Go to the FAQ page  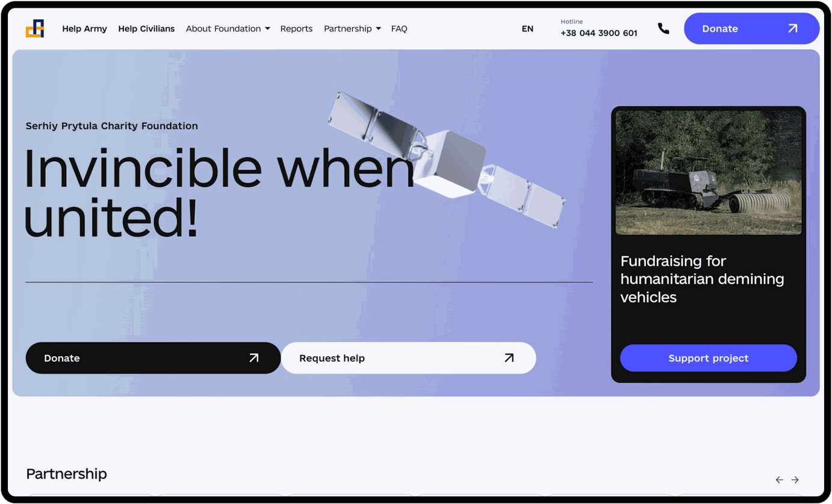(x=399, y=28)
